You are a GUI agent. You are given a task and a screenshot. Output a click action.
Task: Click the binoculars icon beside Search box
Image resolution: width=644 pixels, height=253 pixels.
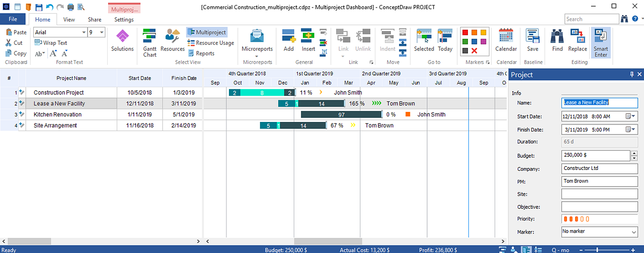pyautogui.click(x=625, y=19)
